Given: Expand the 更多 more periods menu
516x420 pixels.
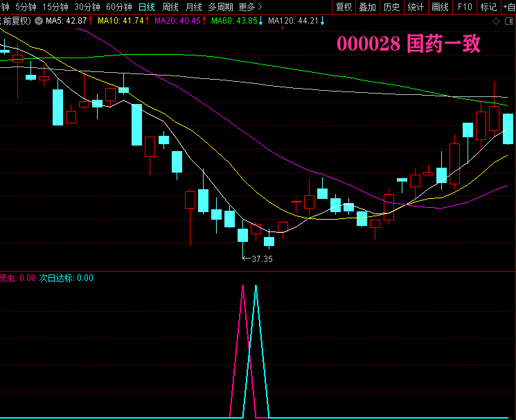Looking at the screenshot, I should [x=250, y=7].
